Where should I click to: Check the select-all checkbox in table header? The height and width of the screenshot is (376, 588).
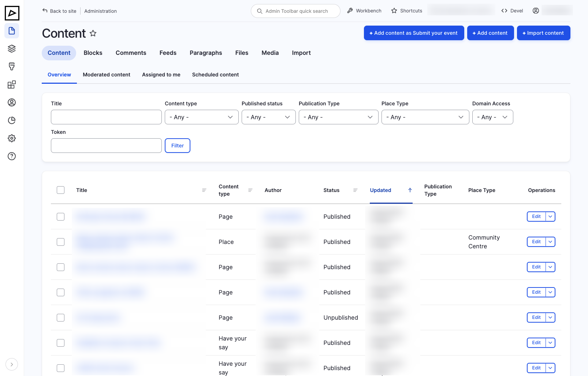pos(60,190)
